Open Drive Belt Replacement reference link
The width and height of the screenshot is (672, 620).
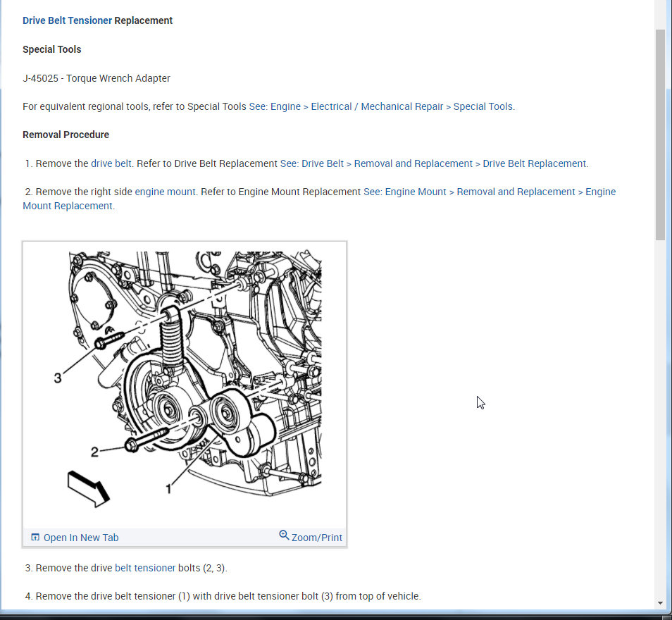tap(434, 163)
